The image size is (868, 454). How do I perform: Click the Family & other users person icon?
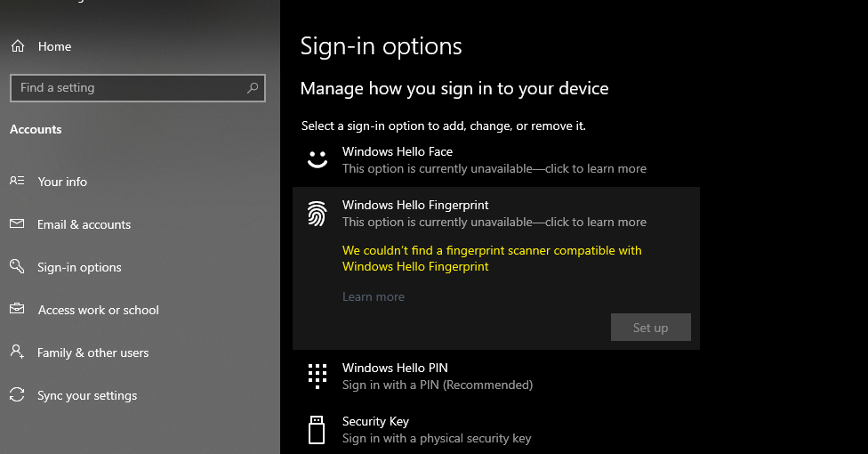click(x=17, y=352)
